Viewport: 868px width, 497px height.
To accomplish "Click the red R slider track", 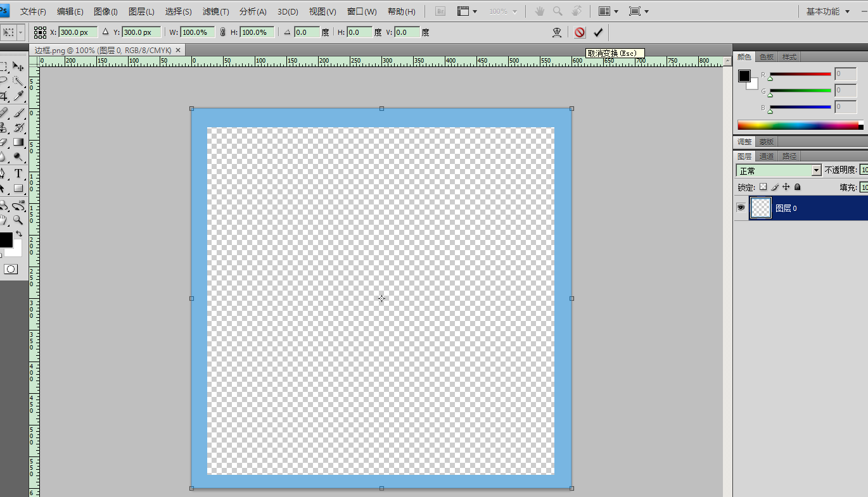I will (800, 74).
